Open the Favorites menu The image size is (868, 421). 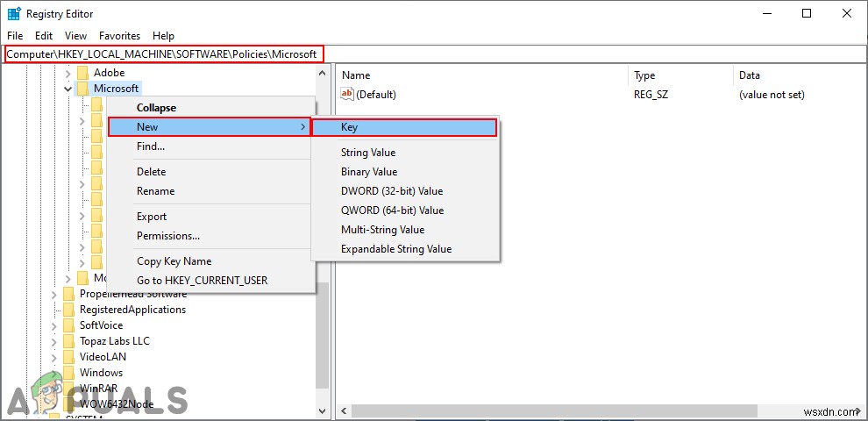pyautogui.click(x=119, y=35)
